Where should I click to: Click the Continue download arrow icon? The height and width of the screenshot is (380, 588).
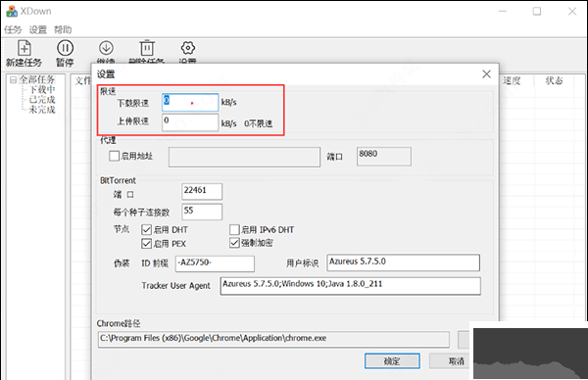point(106,48)
